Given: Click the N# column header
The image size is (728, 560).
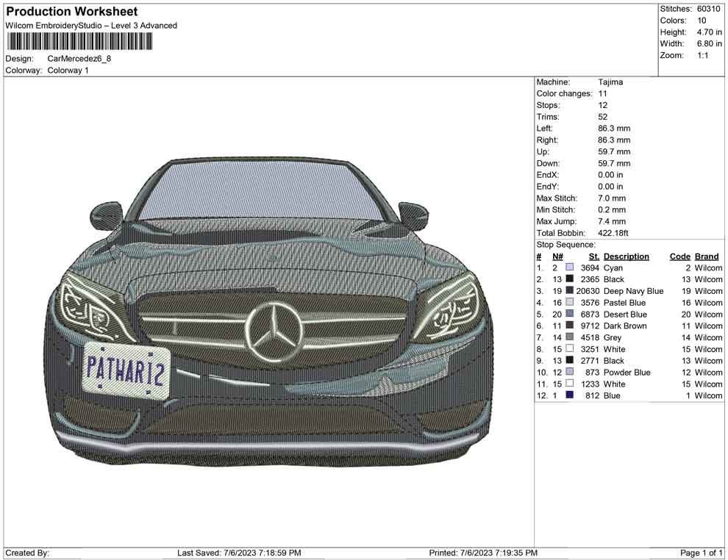Looking at the screenshot, I should [x=557, y=256].
